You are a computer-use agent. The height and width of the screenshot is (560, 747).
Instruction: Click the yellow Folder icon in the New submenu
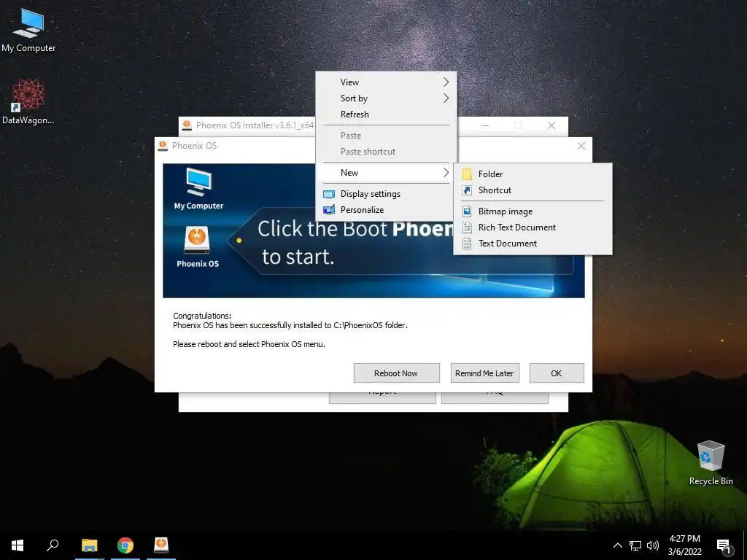[467, 174]
